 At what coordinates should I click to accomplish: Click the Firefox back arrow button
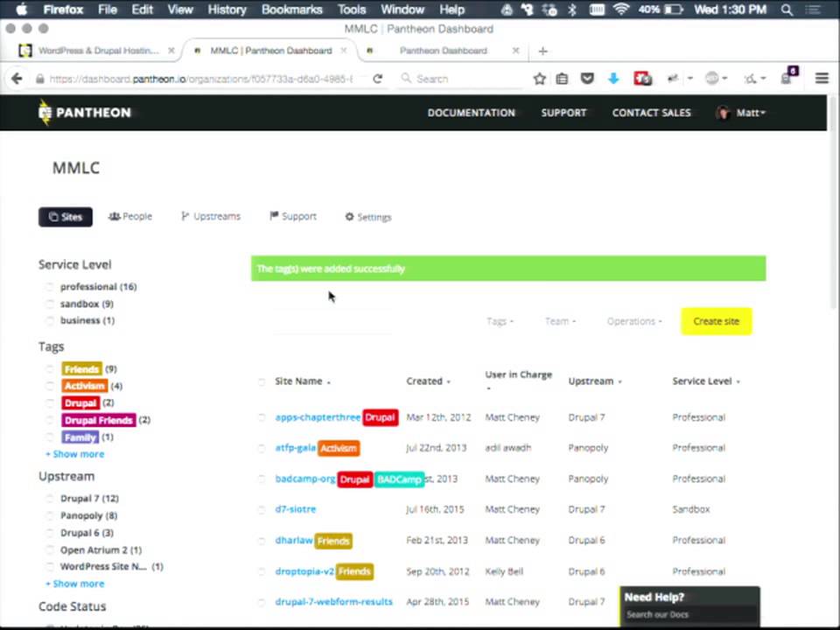17,79
